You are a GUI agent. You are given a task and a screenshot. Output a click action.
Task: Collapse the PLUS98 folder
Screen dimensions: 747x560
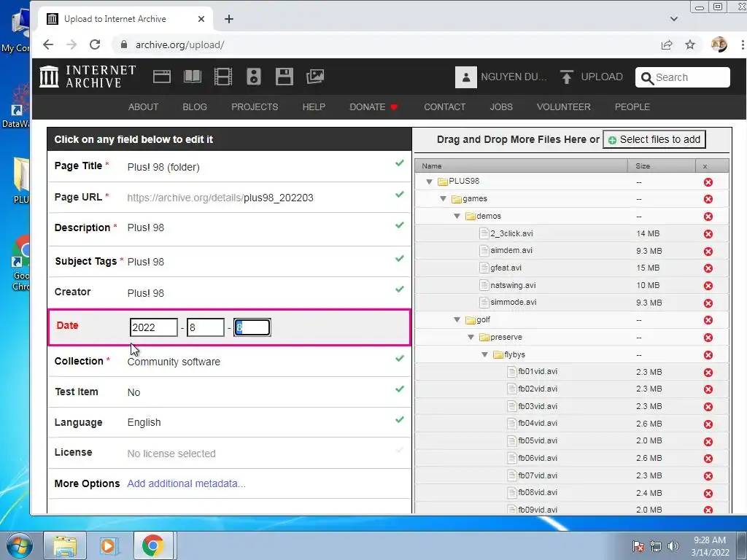(x=429, y=182)
